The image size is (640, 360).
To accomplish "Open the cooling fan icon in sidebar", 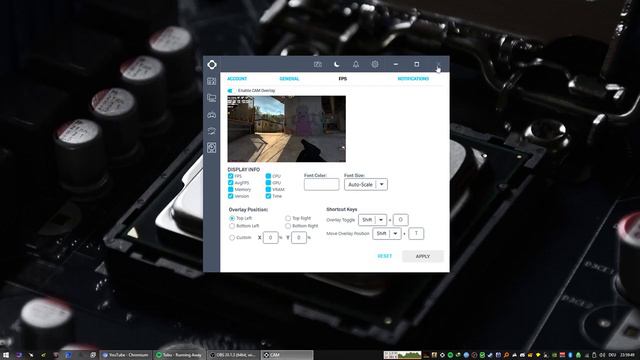I will pos(211,148).
